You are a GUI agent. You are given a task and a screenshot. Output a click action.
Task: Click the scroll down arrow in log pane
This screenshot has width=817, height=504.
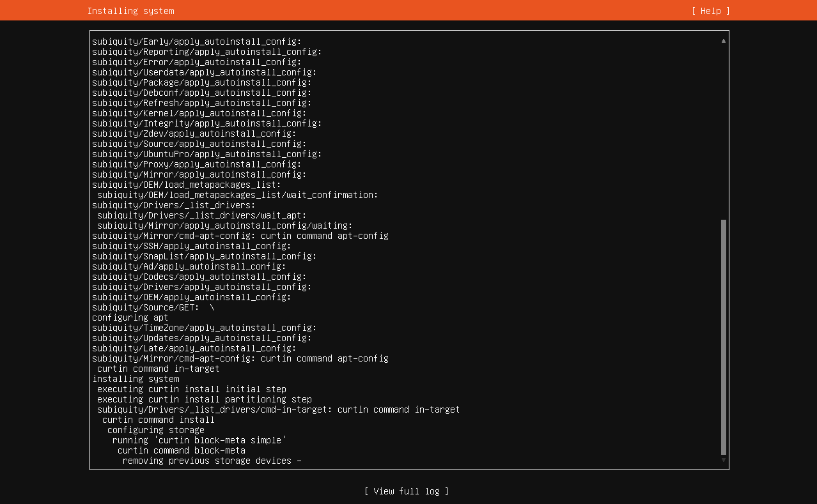724,460
